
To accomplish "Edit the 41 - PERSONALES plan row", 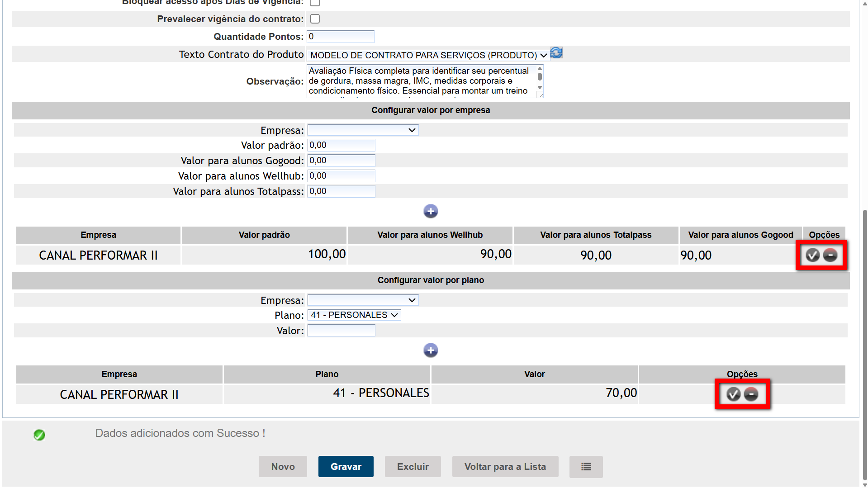I will click(x=733, y=394).
